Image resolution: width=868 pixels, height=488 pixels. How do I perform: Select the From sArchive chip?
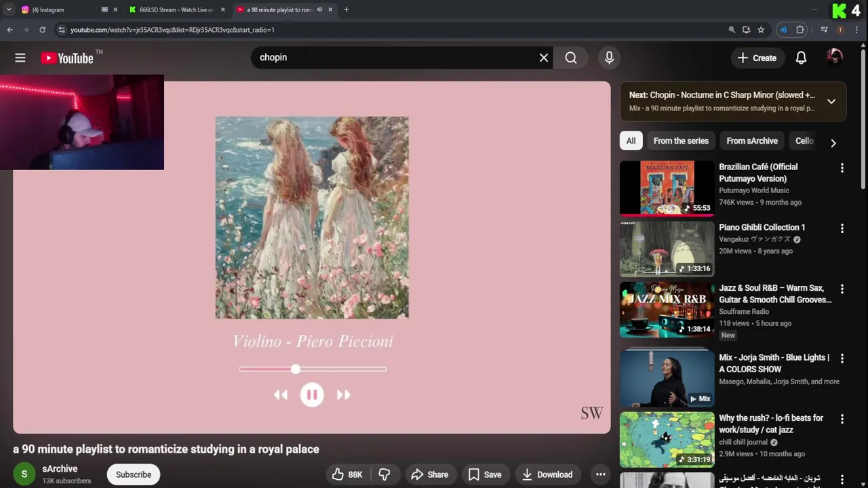click(x=752, y=141)
